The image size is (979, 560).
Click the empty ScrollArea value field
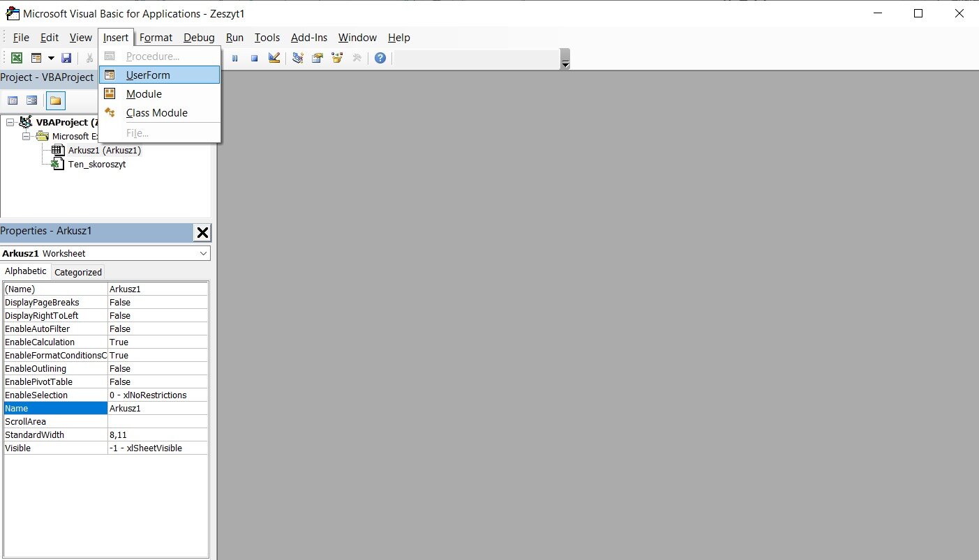pos(158,421)
